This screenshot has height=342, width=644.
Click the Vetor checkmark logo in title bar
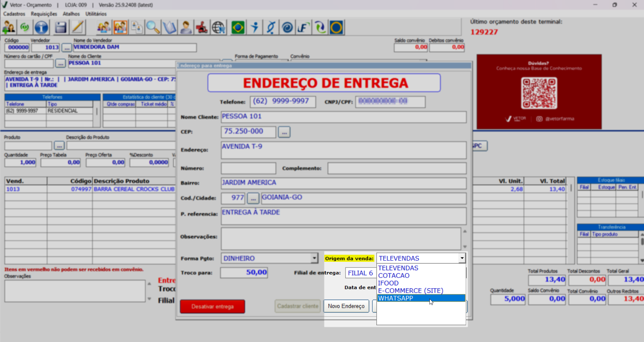pos(4,5)
